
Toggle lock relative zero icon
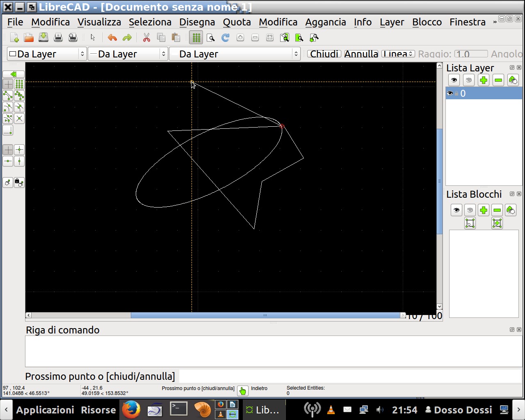[19, 183]
